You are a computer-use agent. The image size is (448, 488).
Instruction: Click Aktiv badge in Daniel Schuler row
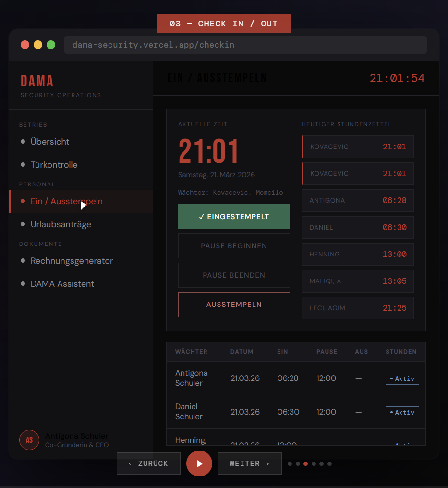pos(402,413)
